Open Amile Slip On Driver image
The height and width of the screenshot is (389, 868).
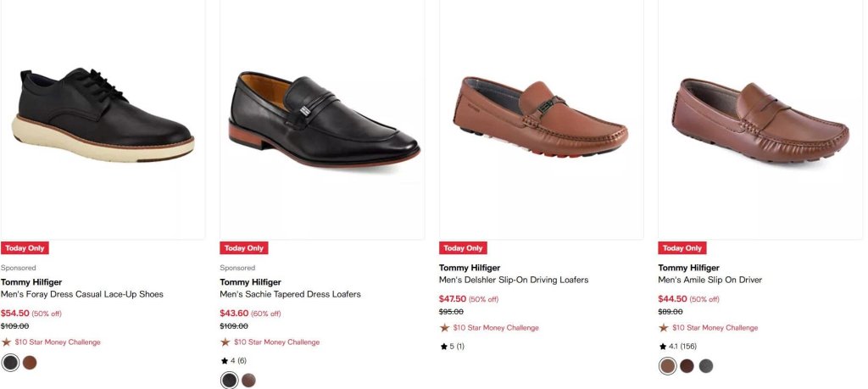[760, 119]
